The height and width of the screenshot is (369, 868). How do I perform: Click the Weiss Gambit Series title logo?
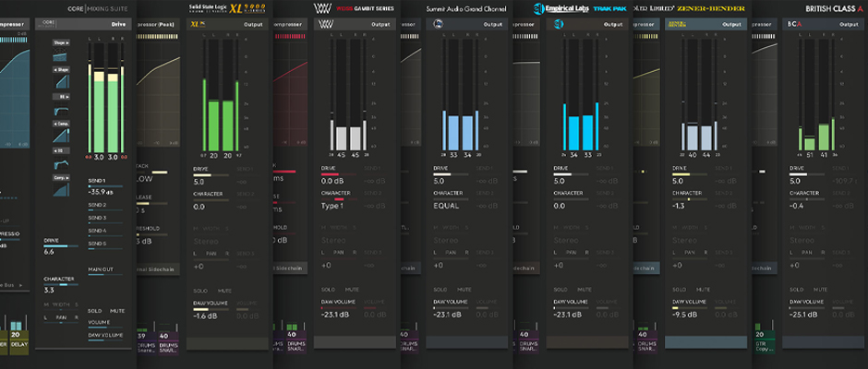click(355, 8)
